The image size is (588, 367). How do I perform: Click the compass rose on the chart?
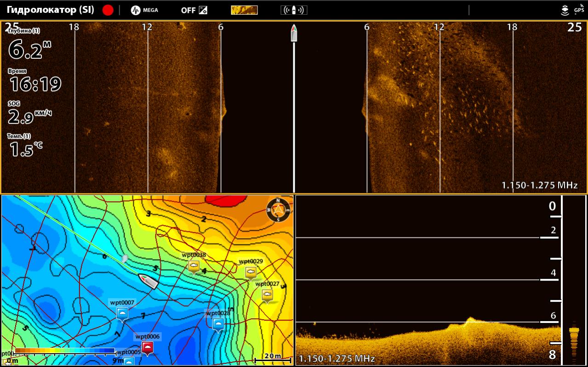[278, 210]
